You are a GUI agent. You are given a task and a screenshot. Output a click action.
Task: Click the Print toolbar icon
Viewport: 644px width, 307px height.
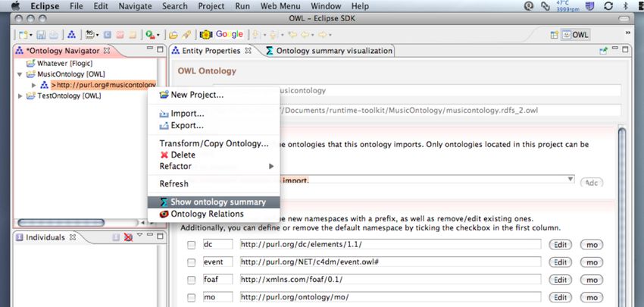[54, 35]
